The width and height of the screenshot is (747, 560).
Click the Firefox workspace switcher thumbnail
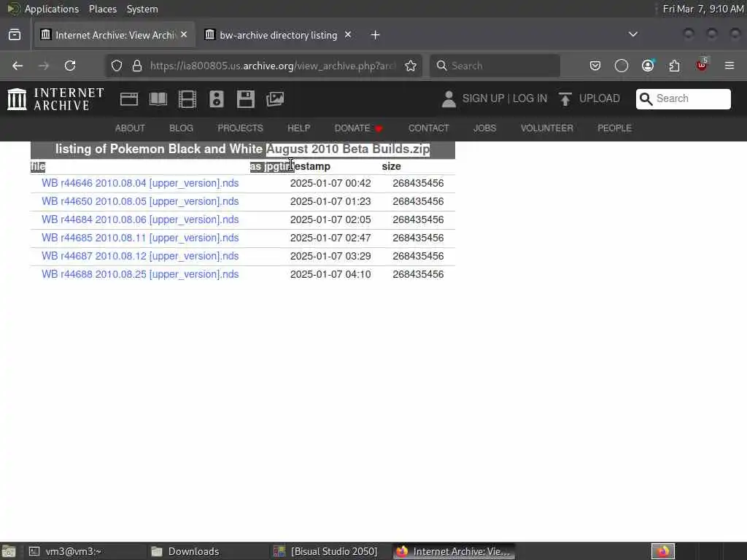(x=663, y=551)
